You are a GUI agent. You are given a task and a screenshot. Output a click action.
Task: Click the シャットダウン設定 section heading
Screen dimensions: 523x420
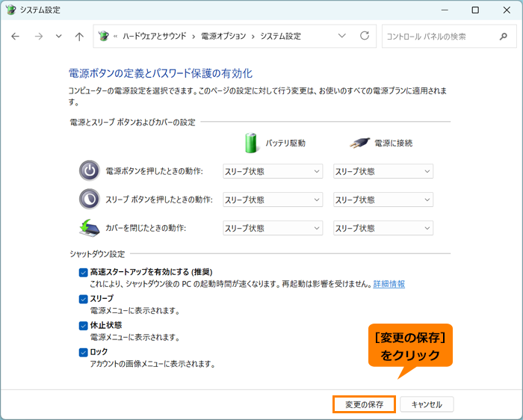click(97, 254)
